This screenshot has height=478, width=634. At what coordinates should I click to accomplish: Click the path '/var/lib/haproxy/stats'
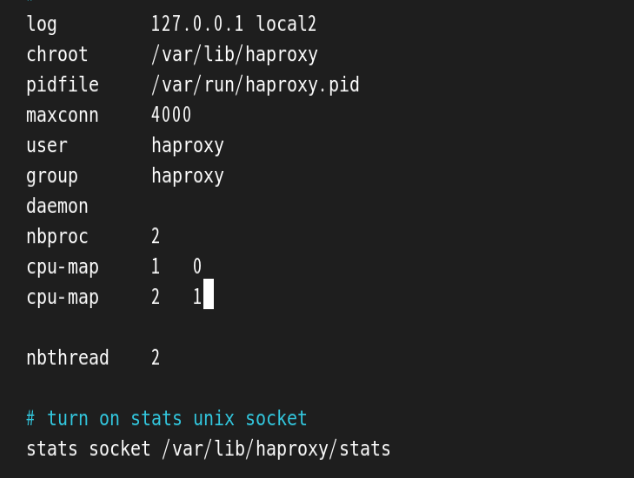(x=276, y=450)
